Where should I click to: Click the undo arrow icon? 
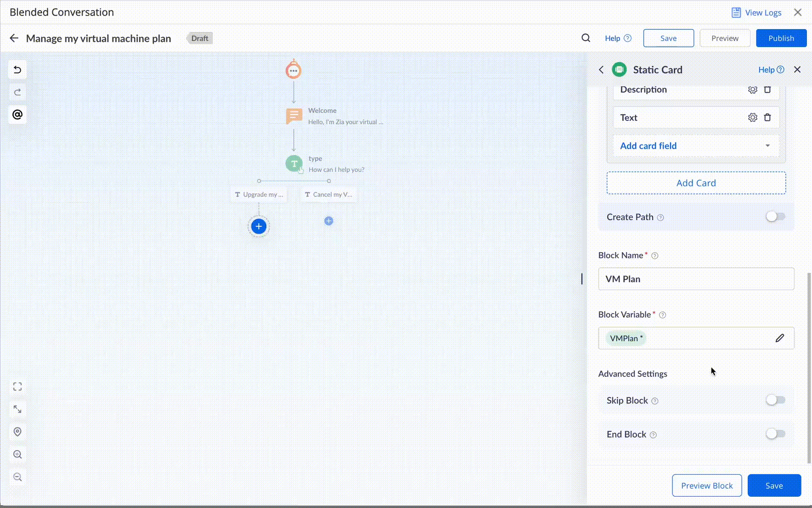tap(17, 70)
